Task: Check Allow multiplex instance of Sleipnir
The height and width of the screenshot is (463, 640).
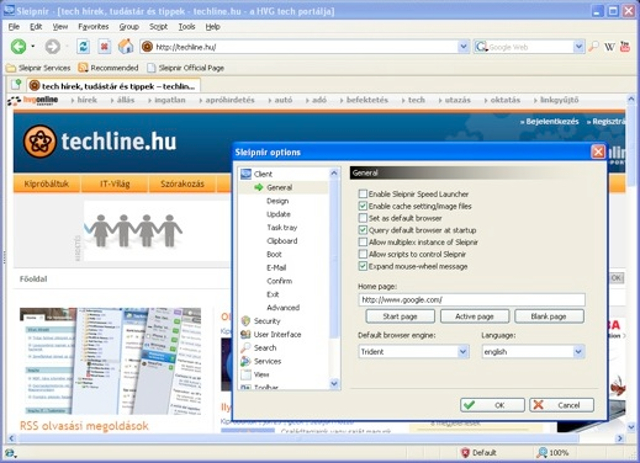Action: 362,242
